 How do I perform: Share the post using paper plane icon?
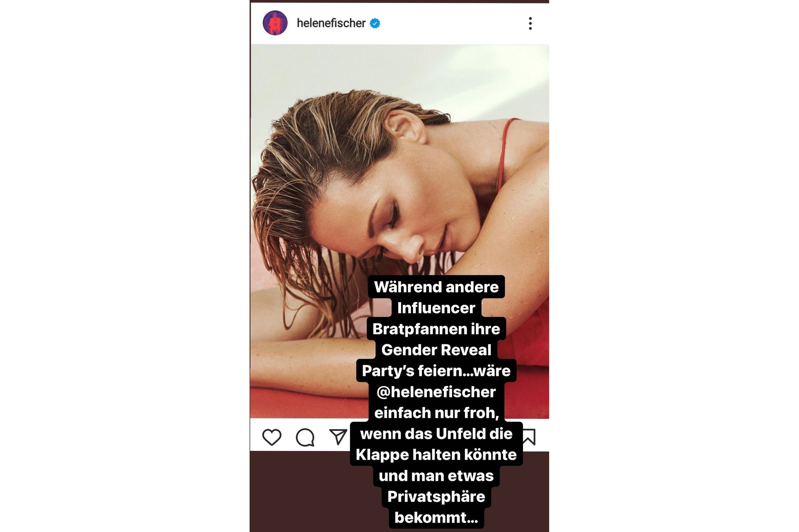click(x=338, y=437)
